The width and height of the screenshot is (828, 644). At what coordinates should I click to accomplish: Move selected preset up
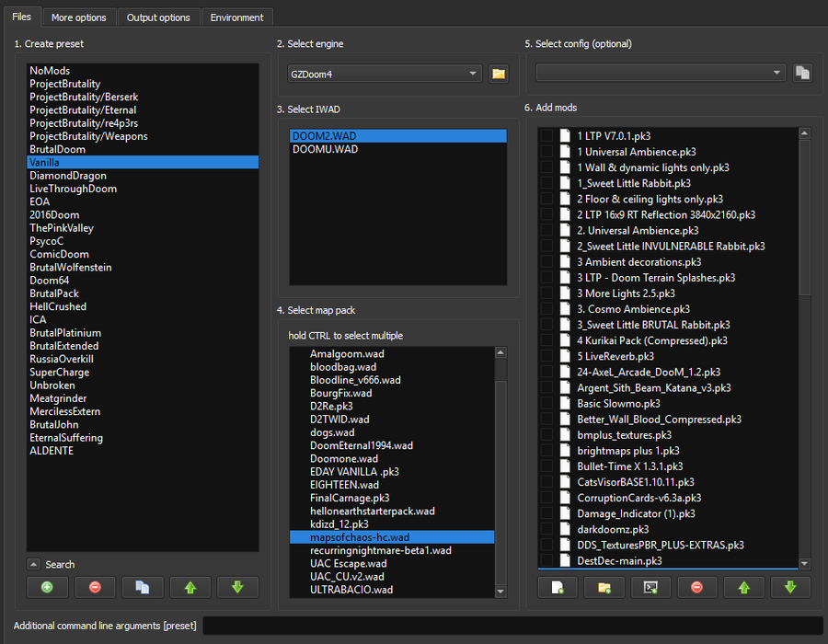[190, 587]
